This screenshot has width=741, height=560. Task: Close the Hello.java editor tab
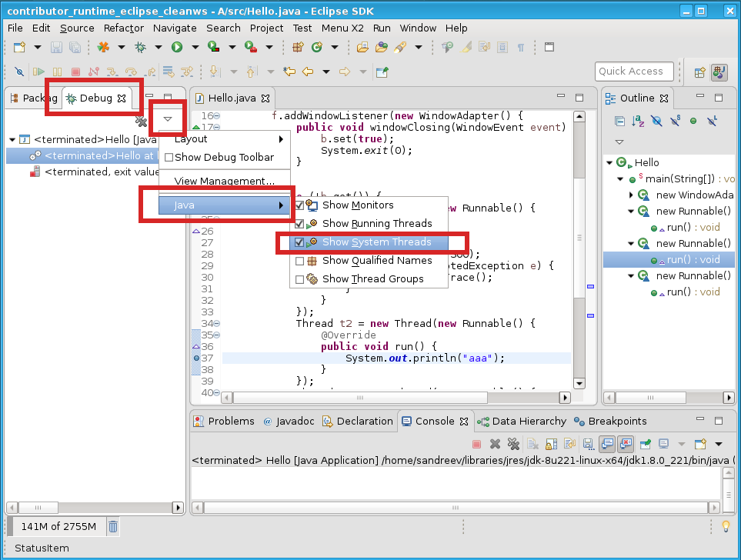[x=265, y=98]
